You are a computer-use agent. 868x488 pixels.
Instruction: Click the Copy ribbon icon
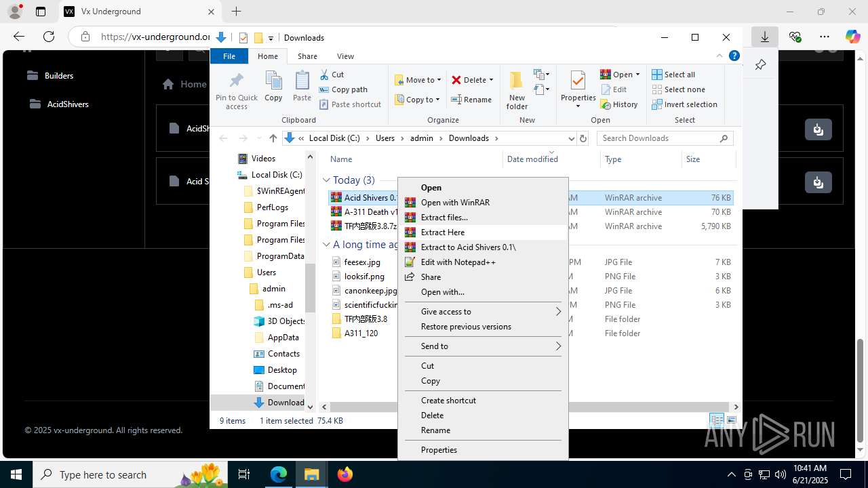tap(273, 86)
